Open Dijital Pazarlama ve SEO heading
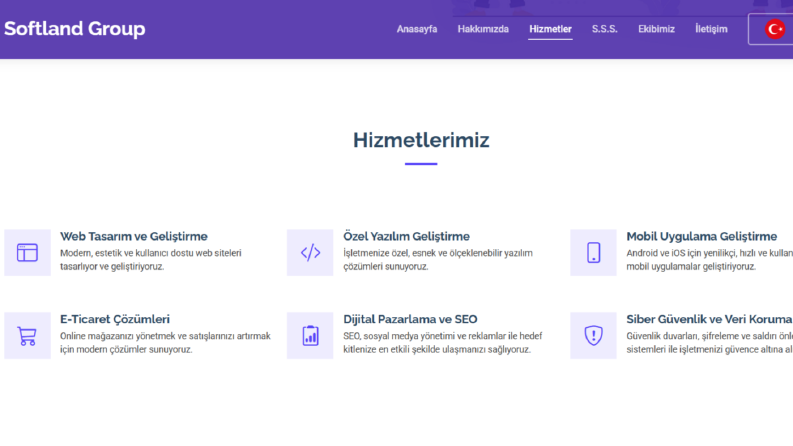 coord(410,320)
